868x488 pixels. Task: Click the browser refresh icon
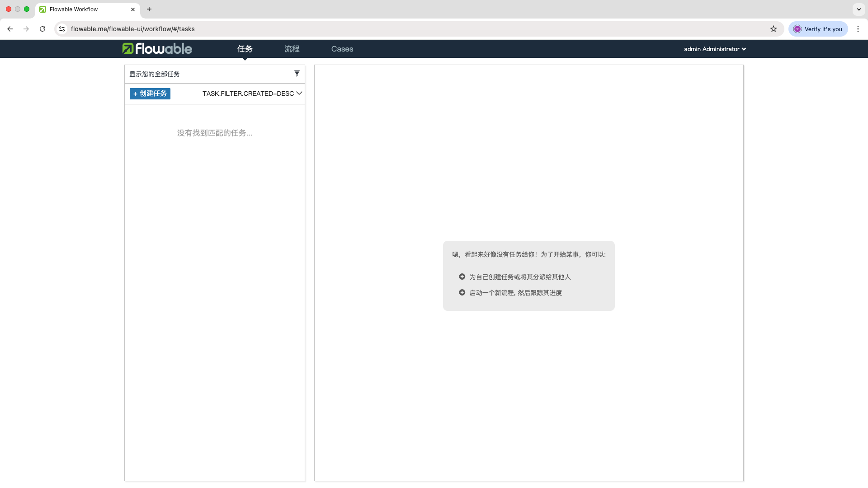42,28
